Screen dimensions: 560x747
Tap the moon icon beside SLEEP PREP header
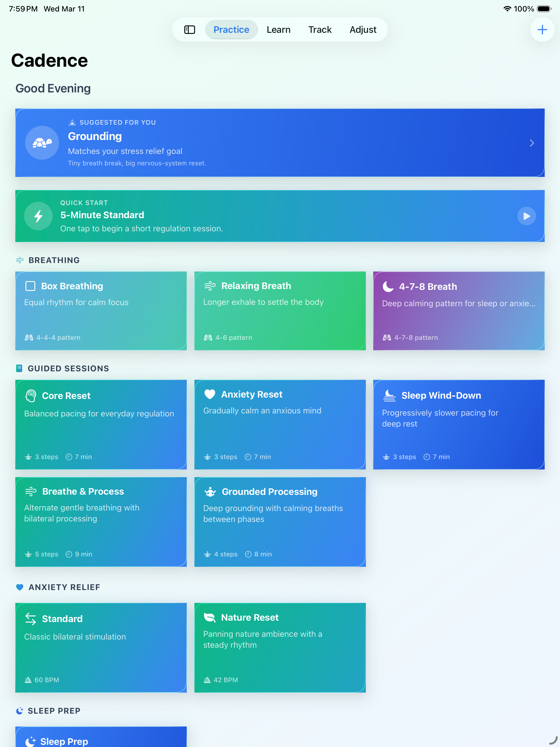pos(20,711)
